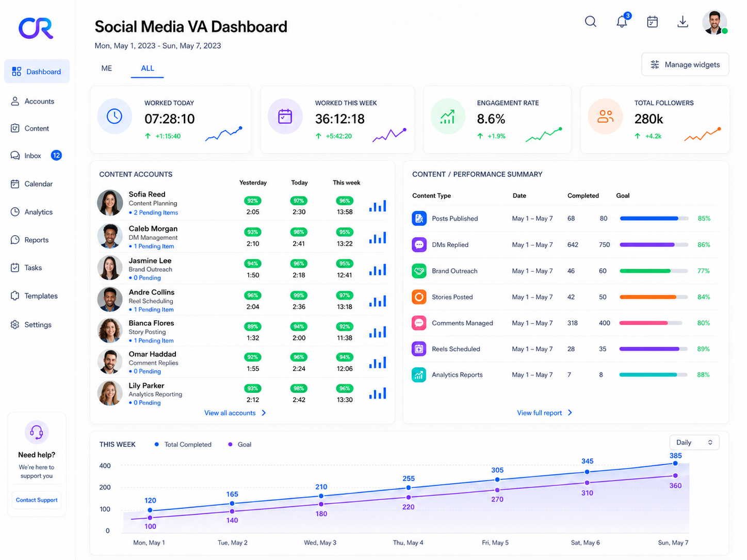Image resolution: width=747 pixels, height=560 pixels.
Task: Click Comments Managed progress bar
Action: click(x=651, y=323)
